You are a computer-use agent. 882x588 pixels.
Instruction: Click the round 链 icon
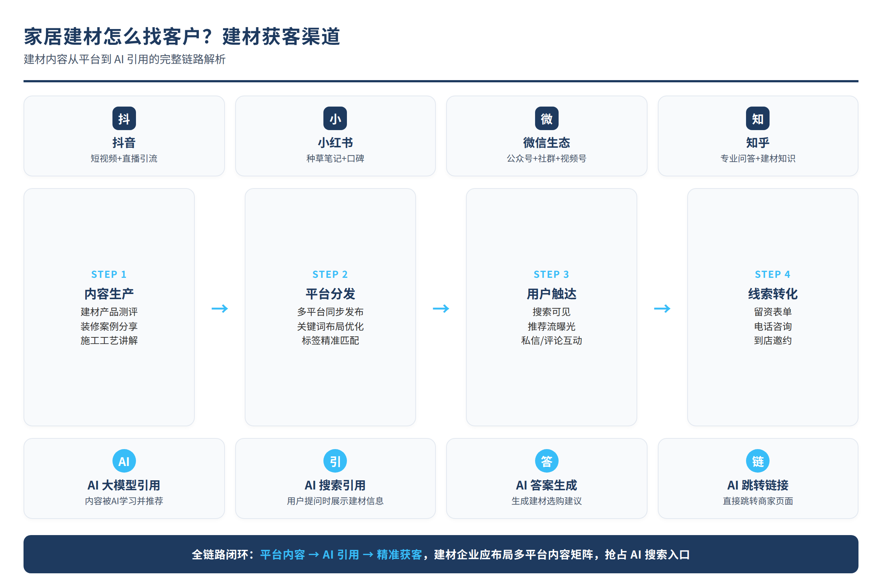click(x=758, y=461)
